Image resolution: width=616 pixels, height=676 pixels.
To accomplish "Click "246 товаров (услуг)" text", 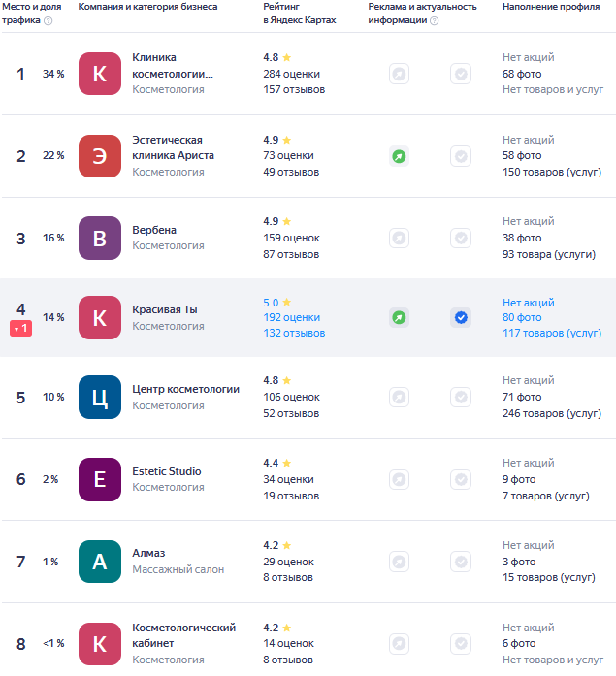I will click(x=552, y=413).
